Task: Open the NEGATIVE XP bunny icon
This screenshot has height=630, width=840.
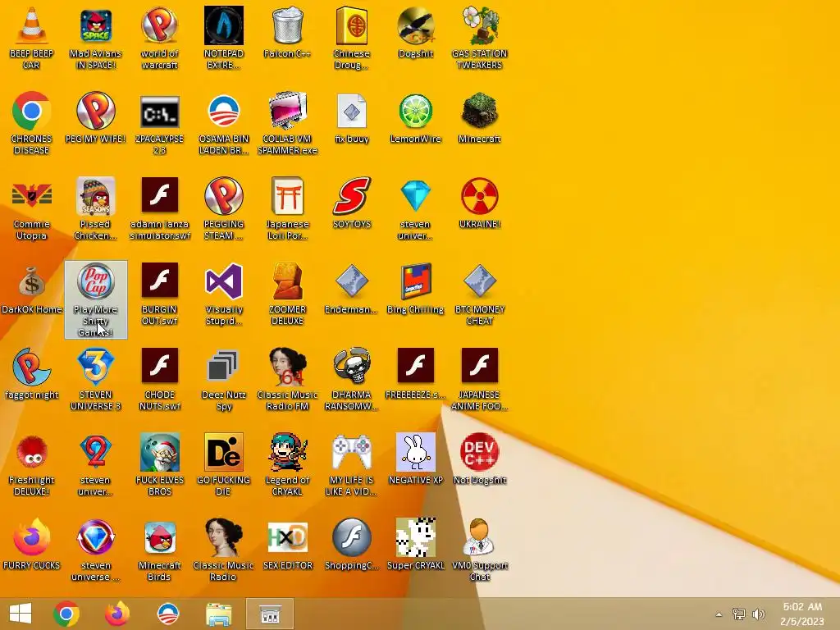Action: click(415, 452)
